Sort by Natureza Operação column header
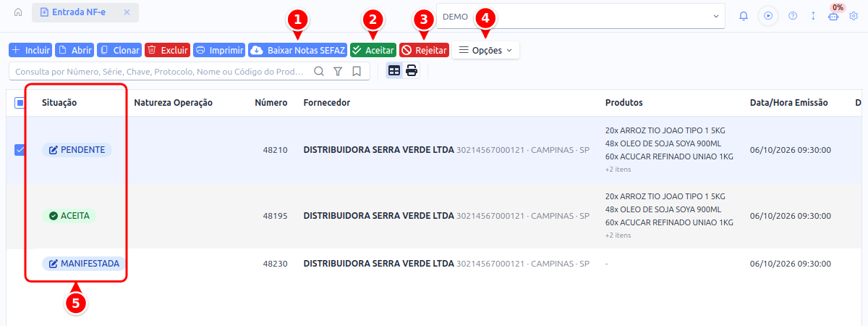868x326 pixels. (174, 103)
